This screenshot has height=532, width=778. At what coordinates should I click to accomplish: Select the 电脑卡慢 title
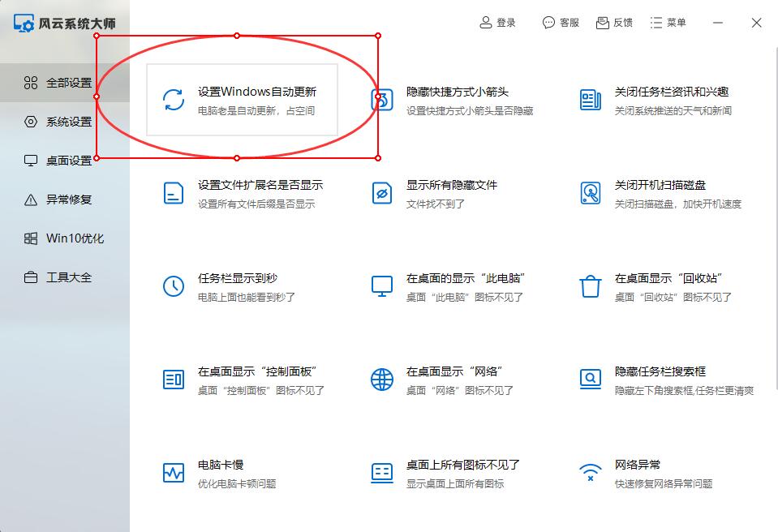tap(221, 465)
